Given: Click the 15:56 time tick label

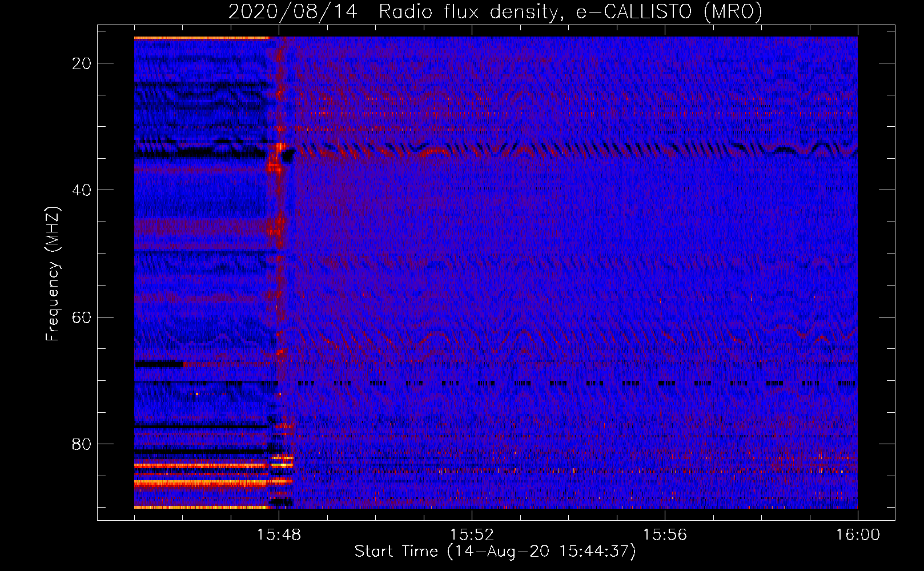Looking at the screenshot, I should (665, 534).
